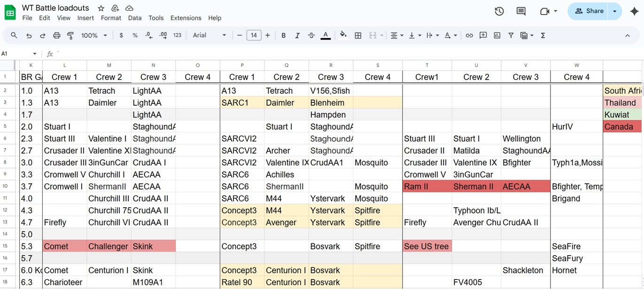The image size is (644, 289).
Task: Open the Share options arrow
Action: pyautogui.click(x=615, y=11)
